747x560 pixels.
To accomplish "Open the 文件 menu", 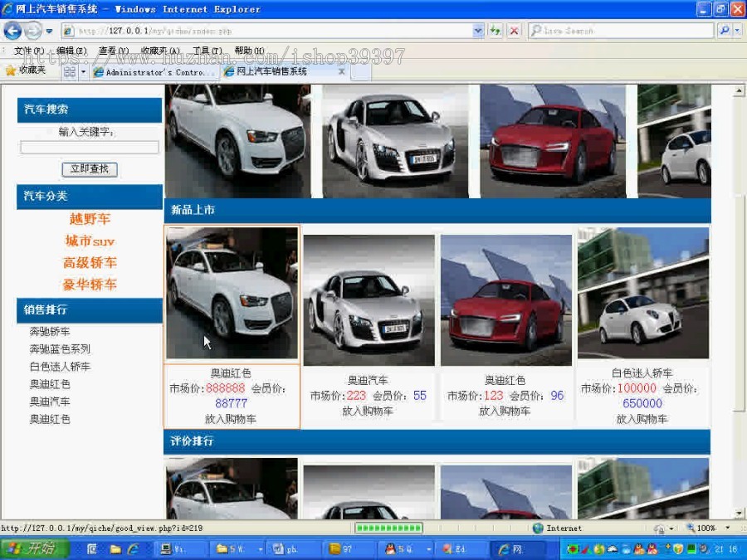I will tap(28, 51).
